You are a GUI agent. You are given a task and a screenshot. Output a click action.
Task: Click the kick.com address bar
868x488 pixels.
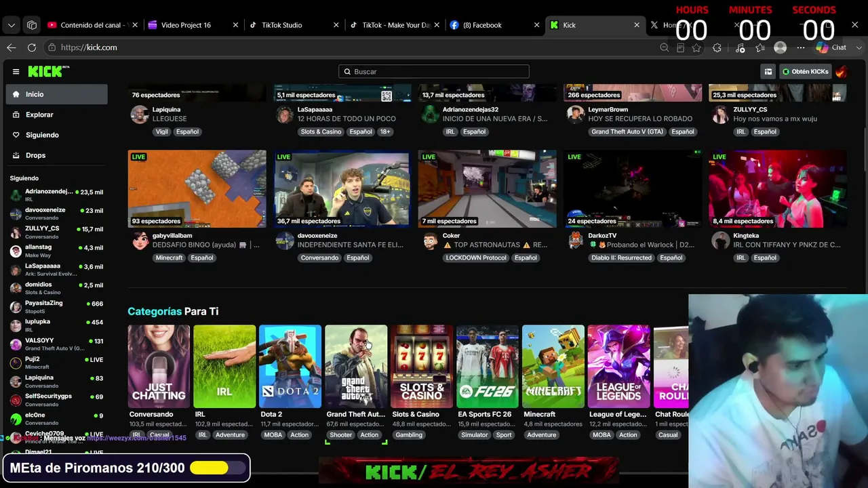point(349,47)
